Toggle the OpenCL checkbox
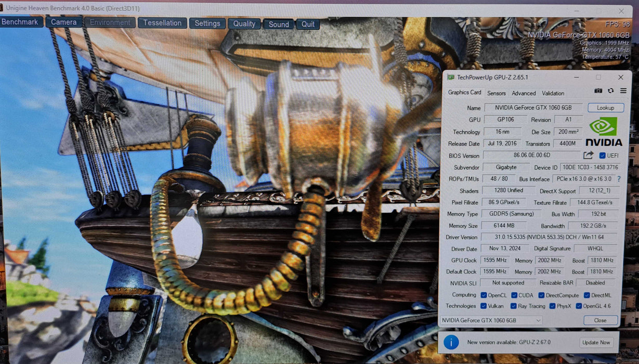Viewport: 639px width, 364px height. 484,295
